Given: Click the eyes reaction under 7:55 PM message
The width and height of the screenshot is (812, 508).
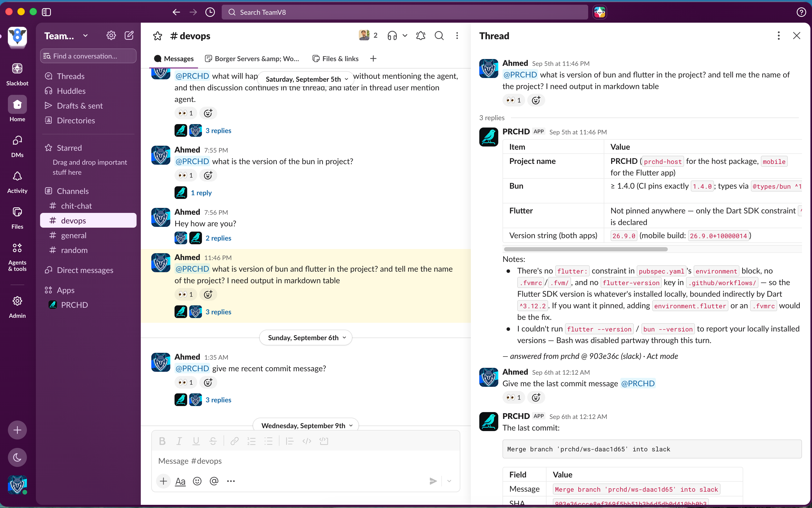Looking at the screenshot, I should click(x=186, y=175).
